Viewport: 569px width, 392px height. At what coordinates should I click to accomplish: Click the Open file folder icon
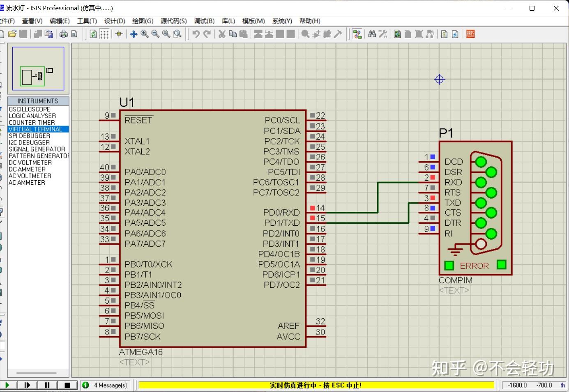click(12, 34)
